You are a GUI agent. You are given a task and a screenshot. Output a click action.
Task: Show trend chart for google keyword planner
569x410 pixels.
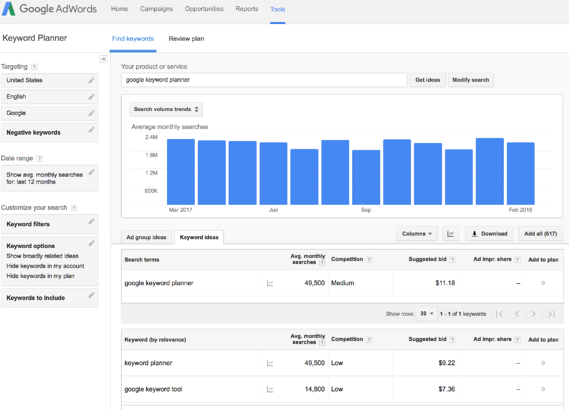pos(270,283)
